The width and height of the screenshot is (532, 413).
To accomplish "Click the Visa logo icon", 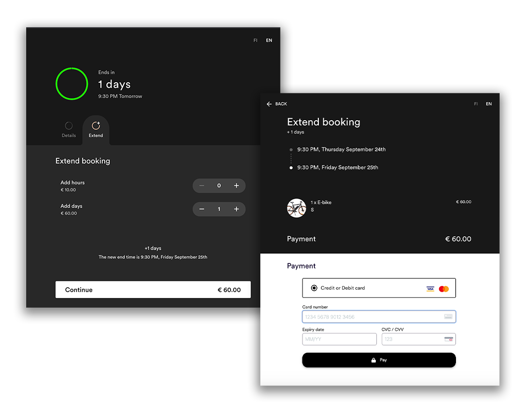I will (x=430, y=289).
